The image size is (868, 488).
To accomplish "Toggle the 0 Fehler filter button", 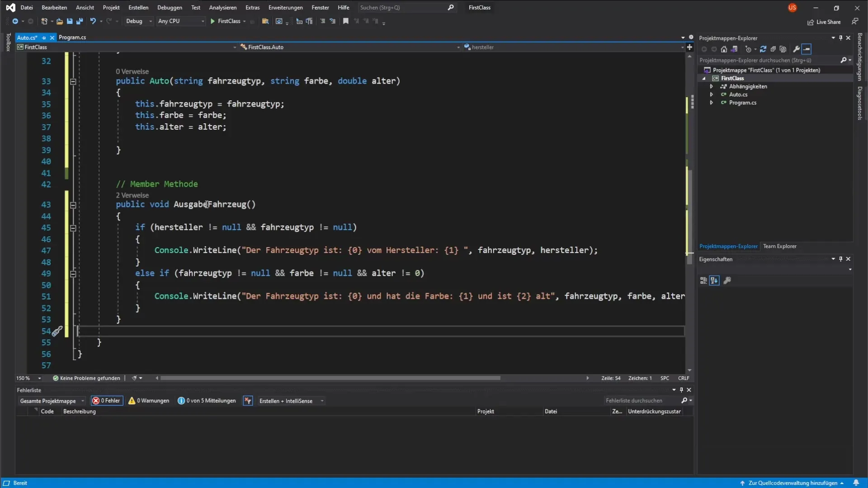I will click(x=107, y=401).
